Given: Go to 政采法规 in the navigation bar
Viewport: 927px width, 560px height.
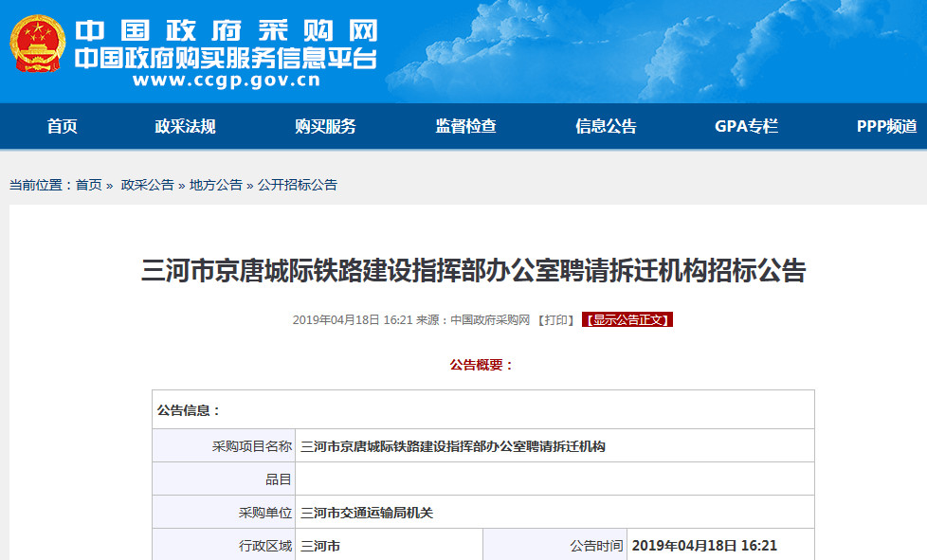Looking at the screenshot, I should [x=185, y=126].
